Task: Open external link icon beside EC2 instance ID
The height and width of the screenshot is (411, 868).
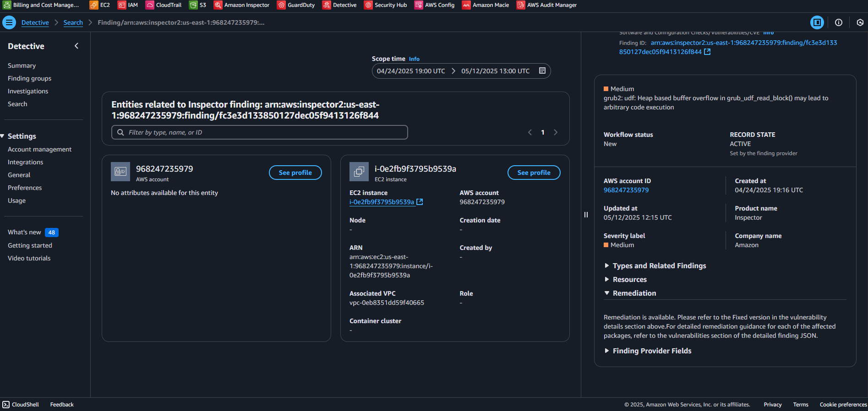Action: [420, 202]
